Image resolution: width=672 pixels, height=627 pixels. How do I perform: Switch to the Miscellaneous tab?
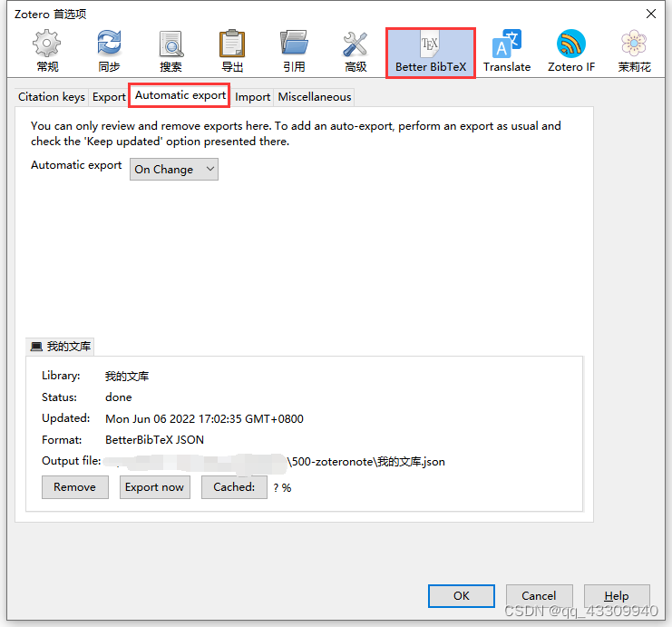315,97
